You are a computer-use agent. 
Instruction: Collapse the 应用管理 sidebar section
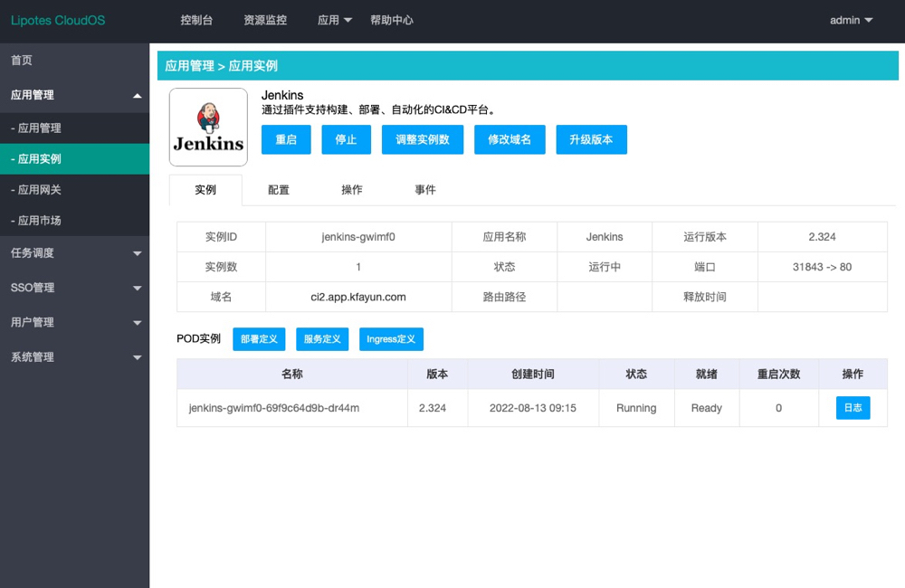point(74,95)
